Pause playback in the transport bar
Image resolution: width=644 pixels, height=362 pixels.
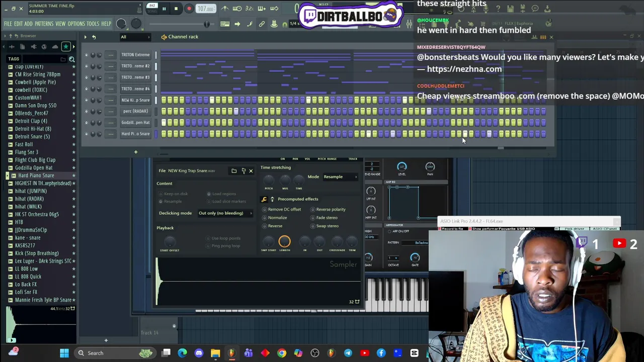coord(164,9)
